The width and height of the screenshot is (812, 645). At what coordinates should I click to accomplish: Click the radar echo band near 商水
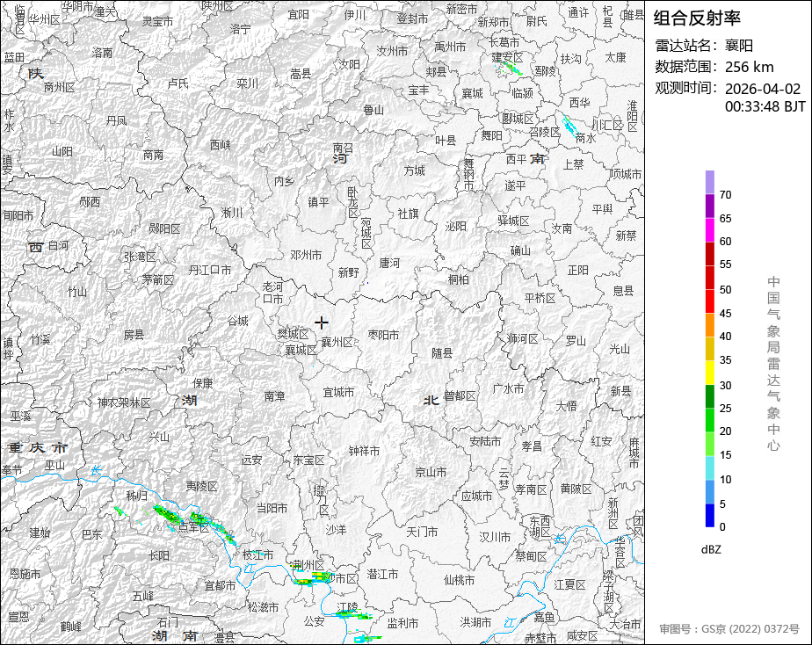coord(569,127)
